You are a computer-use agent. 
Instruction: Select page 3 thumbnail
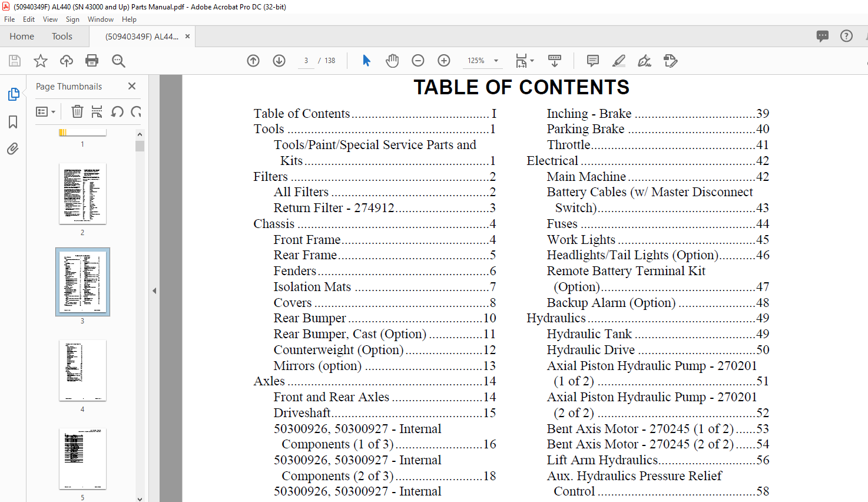point(82,282)
